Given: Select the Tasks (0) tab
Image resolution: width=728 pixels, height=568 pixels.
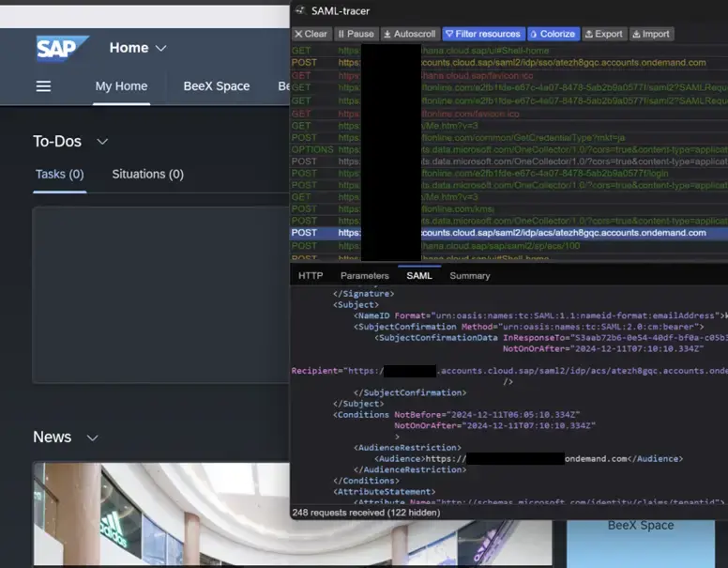Looking at the screenshot, I should click(60, 175).
